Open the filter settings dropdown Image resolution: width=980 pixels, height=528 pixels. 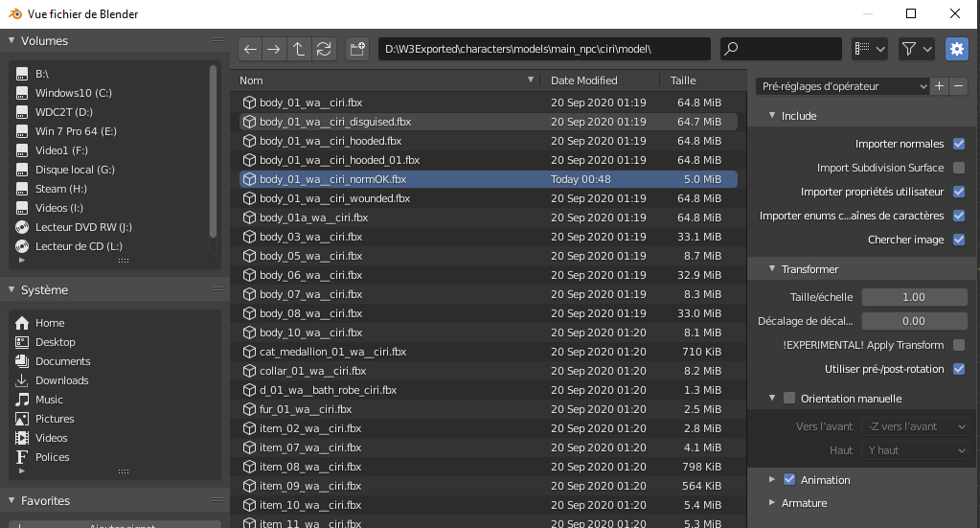click(917, 49)
